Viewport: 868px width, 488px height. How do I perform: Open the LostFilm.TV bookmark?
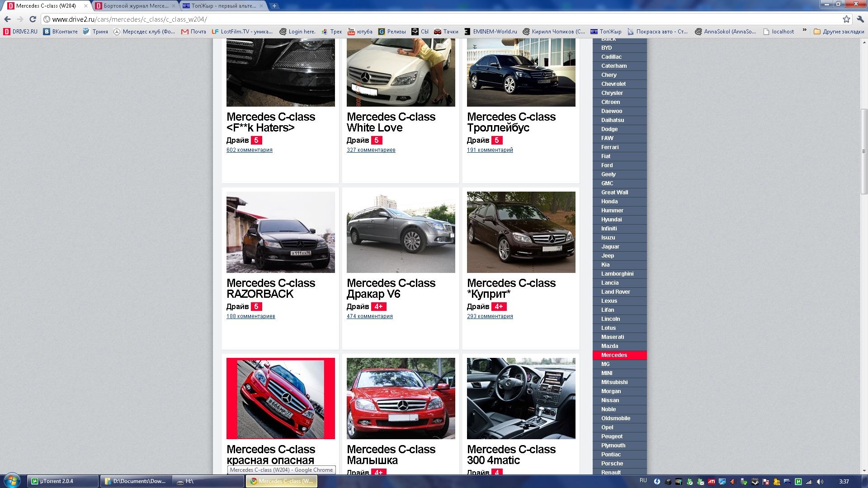[242, 32]
